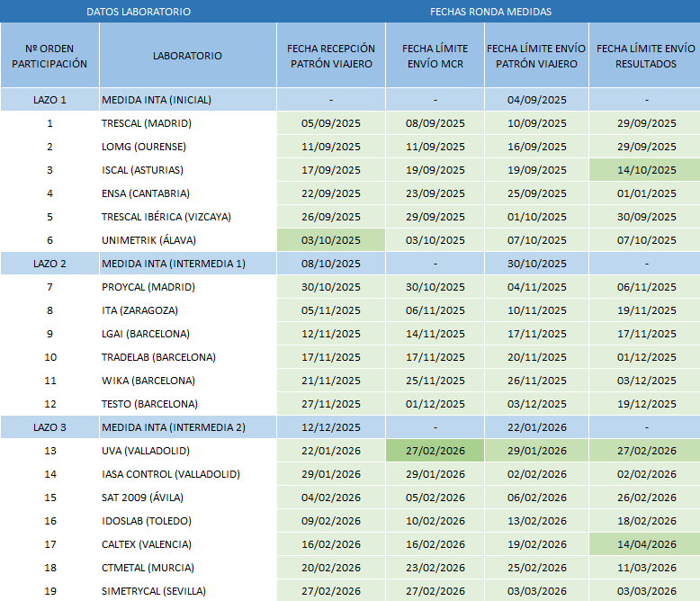700x601 pixels.
Task: Select CALTEX's highlighted 14/04/2026 results date
Action: (x=645, y=544)
